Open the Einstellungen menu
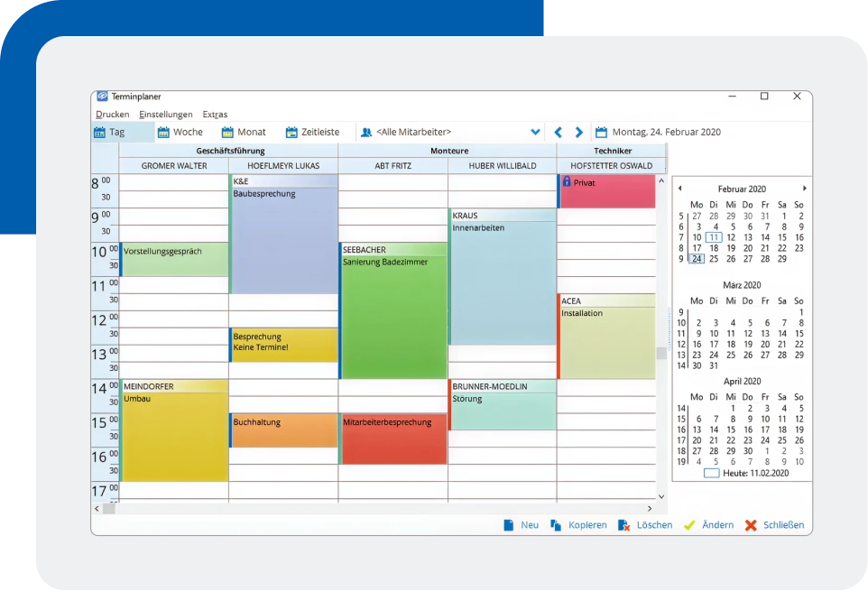 point(166,115)
